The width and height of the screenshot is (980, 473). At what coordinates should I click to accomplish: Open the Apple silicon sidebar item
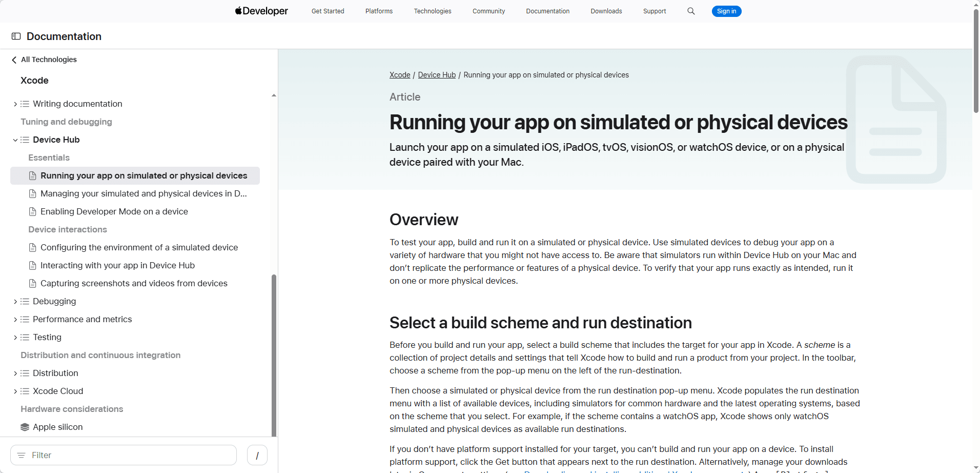pos(58,427)
